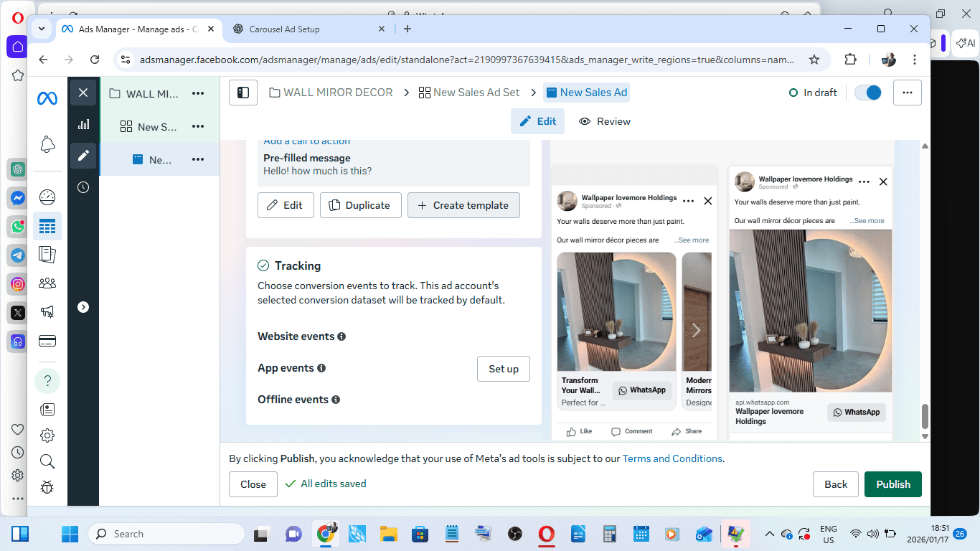The width and height of the screenshot is (980, 551).
Task: Toggle the side panel layout icon
Action: (x=243, y=93)
